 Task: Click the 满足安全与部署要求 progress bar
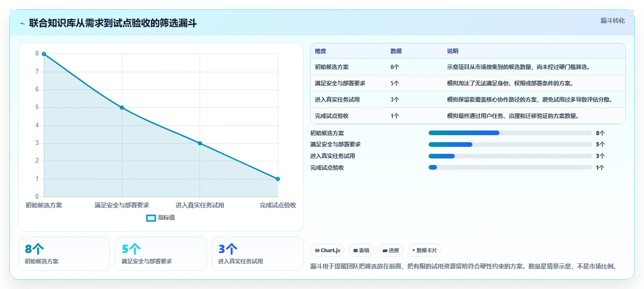(x=510, y=144)
